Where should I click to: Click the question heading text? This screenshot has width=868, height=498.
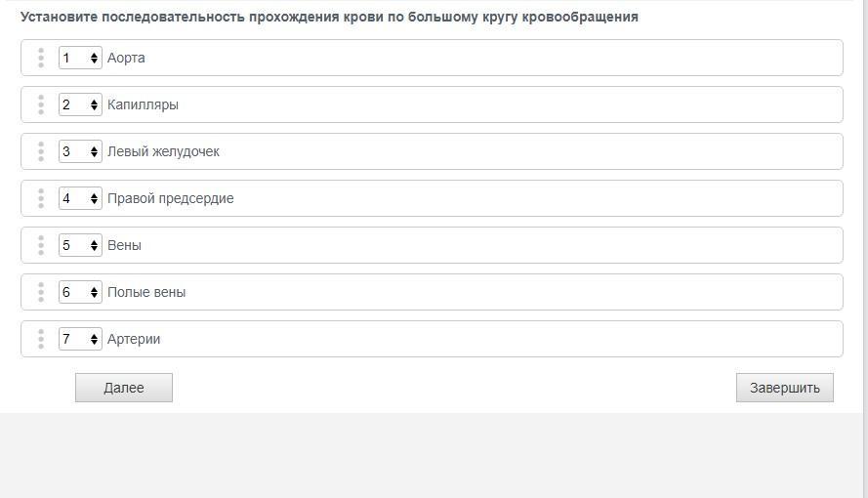pos(329,17)
